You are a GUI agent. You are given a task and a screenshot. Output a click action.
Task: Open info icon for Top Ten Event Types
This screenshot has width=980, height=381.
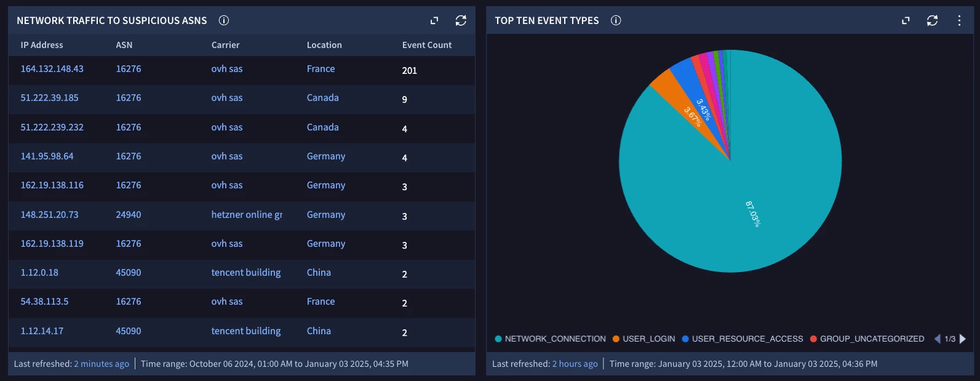[x=616, y=20]
